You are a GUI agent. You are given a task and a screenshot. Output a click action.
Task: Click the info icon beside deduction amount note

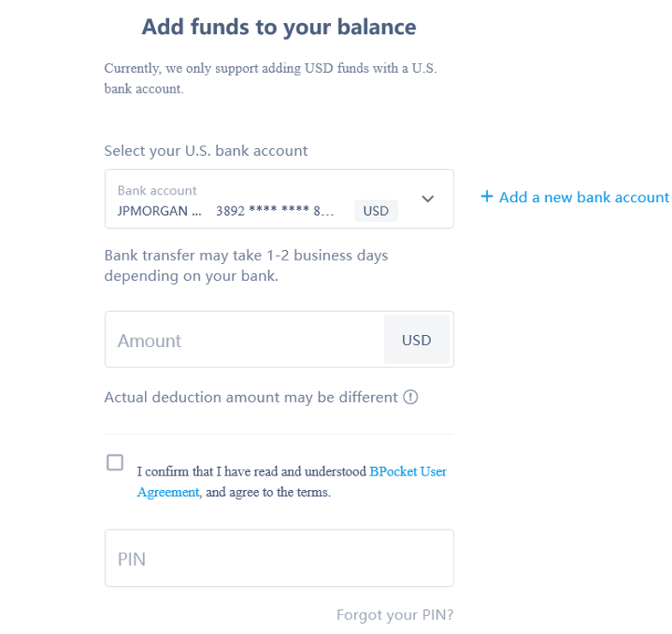tap(411, 398)
